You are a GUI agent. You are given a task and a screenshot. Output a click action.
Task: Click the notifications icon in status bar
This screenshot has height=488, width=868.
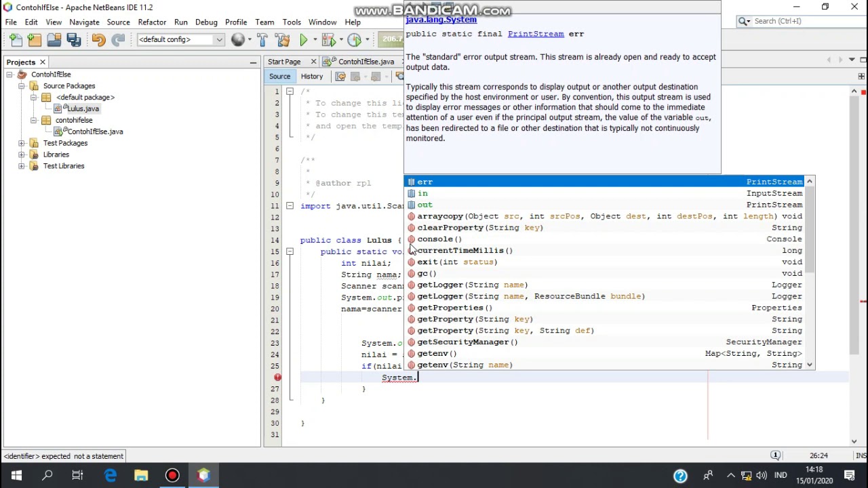775,455
